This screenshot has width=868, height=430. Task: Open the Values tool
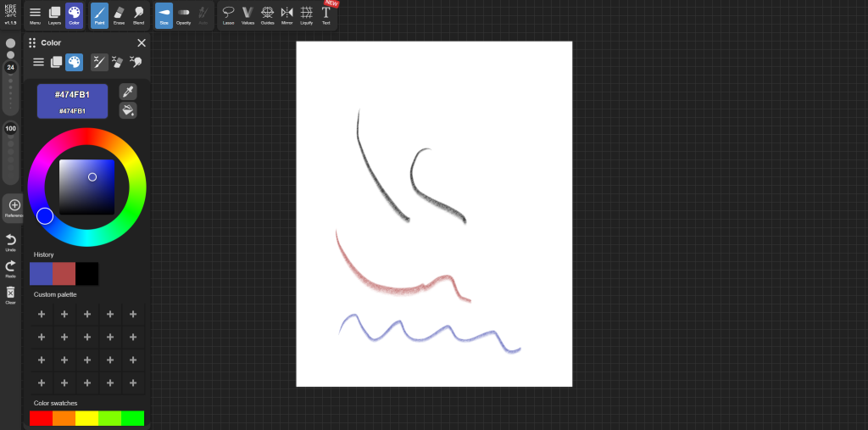(x=248, y=15)
